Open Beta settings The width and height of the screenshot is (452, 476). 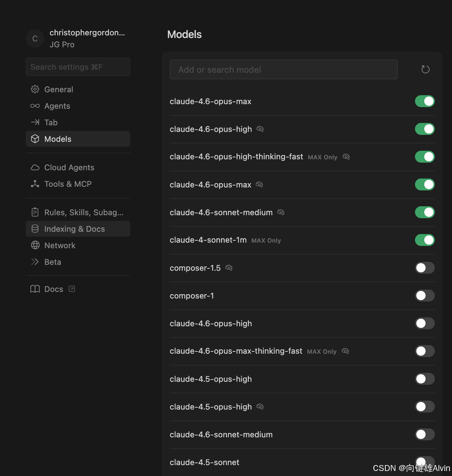coord(78,262)
